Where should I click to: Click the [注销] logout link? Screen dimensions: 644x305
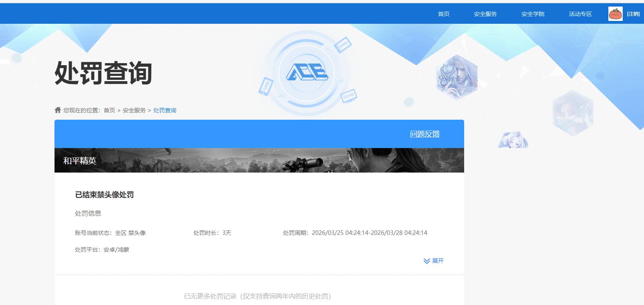[x=633, y=14]
